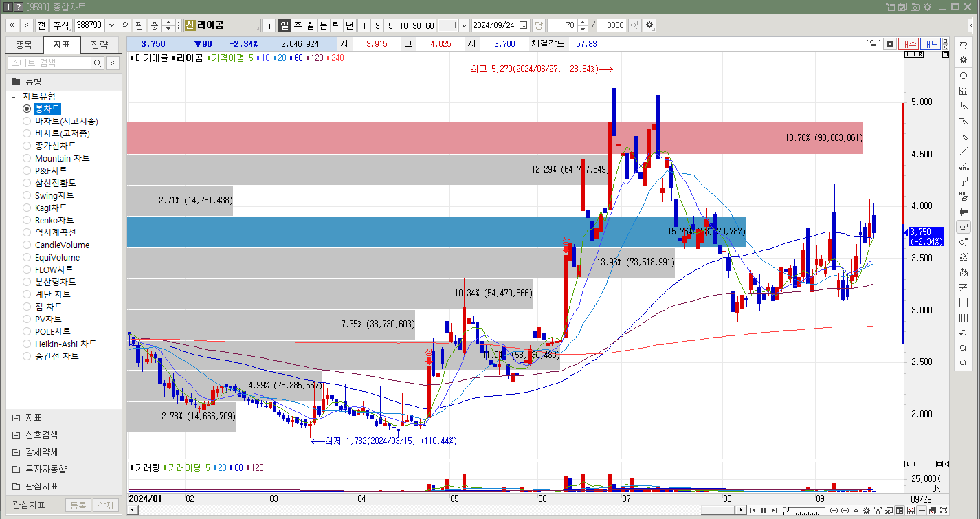Viewport: 980px width, 519px height.
Task: Click the chart area gear icon beside [일]
Action: (x=890, y=44)
